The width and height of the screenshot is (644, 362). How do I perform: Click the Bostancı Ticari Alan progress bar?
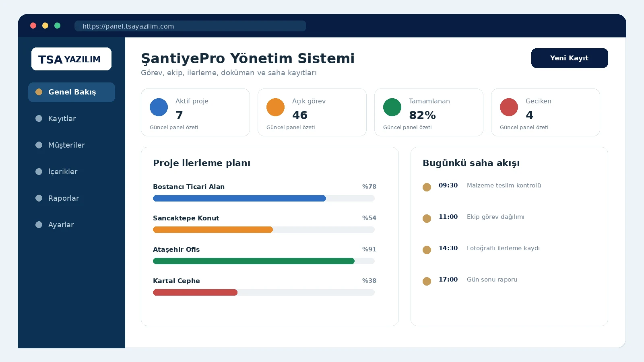click(x=264, y=198)
